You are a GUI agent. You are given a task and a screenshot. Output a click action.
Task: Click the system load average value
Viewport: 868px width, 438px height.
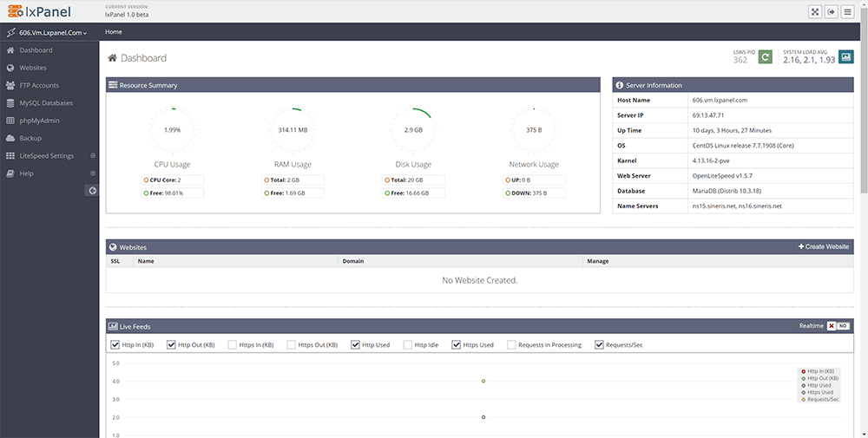coord(809,61)
